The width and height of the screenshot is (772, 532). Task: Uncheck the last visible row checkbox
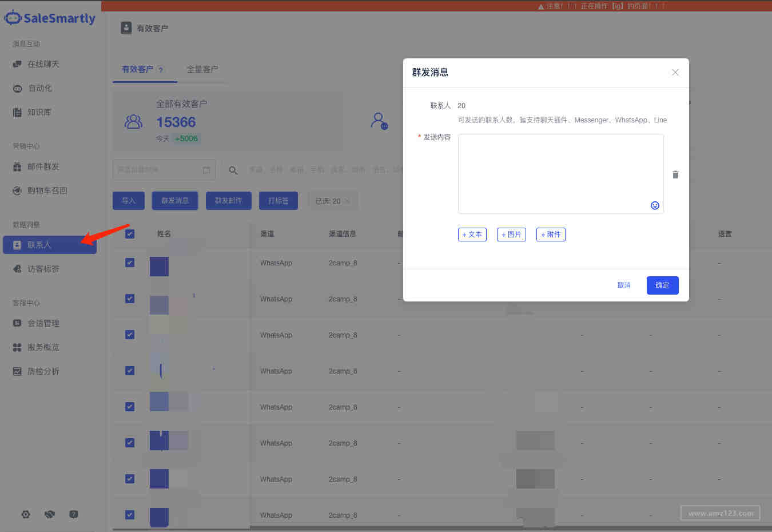(x=130, y=515)
